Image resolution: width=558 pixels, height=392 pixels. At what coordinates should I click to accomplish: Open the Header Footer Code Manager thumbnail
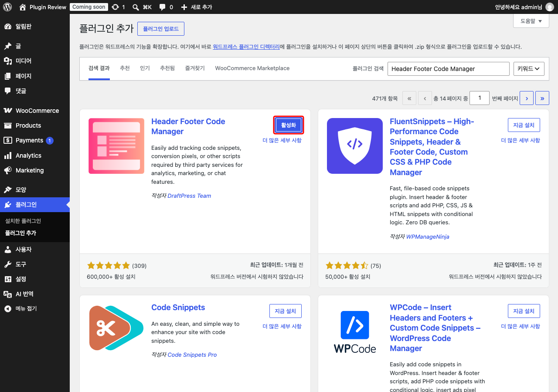coord(116,146)
